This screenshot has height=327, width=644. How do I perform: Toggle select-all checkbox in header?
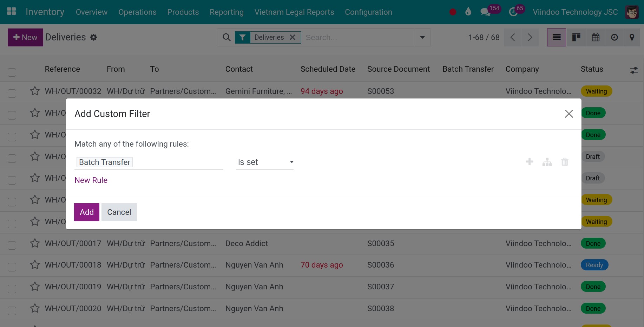tap(12, 72)
